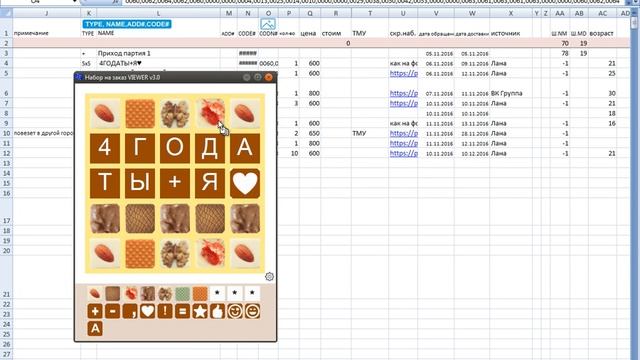Select the thumbs-up symbol tile

pyautogui.click(x=218, y=311)
